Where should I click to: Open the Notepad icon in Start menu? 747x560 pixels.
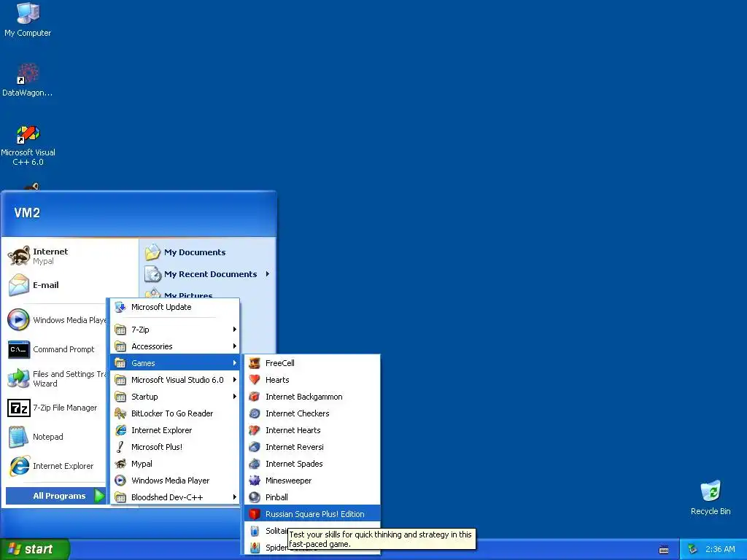19,437
